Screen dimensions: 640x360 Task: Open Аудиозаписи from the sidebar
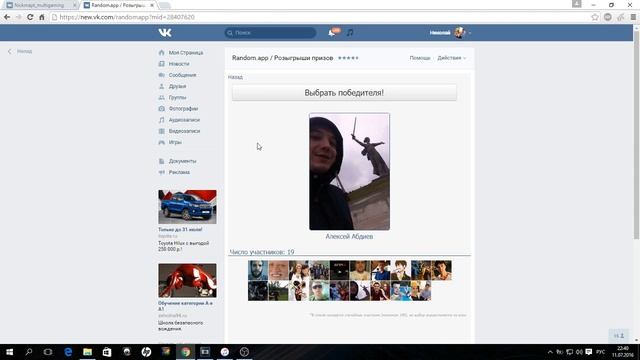click(x=184, y=120)
